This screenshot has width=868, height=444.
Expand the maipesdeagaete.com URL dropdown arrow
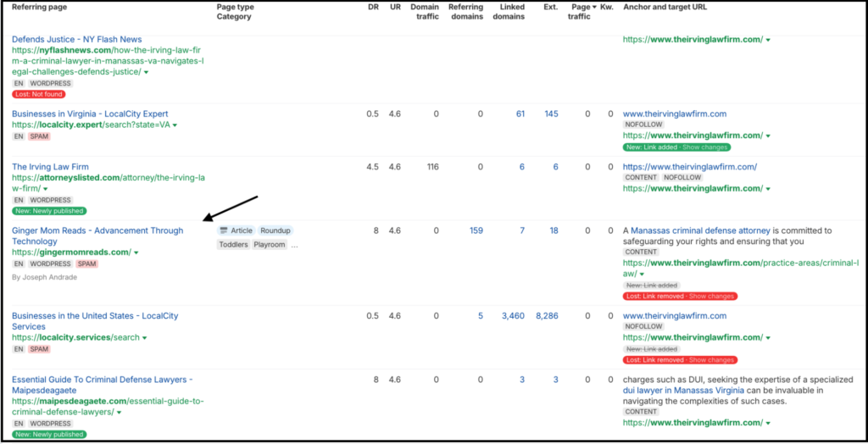(119, 413)
